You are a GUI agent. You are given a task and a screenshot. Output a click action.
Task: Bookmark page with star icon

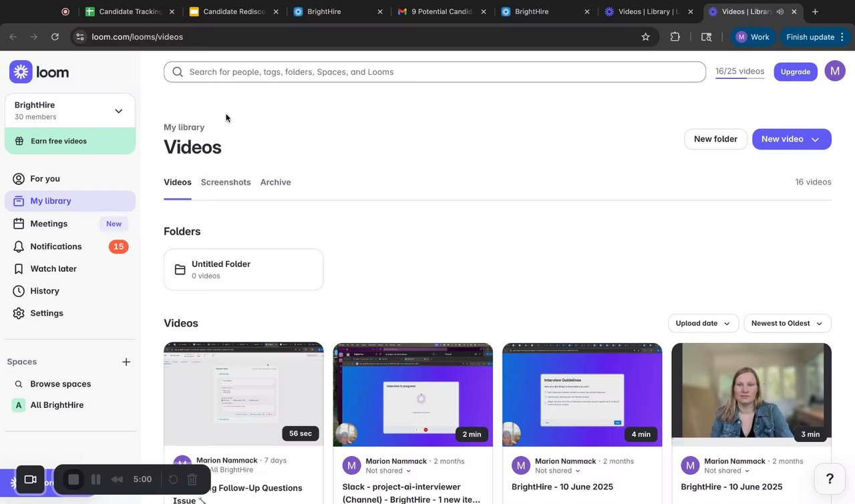click(645, 37)
